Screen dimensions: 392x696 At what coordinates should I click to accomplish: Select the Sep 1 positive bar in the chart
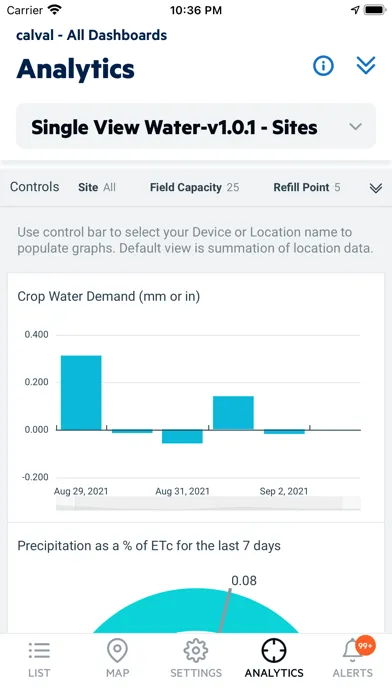(x=234, y=413)
